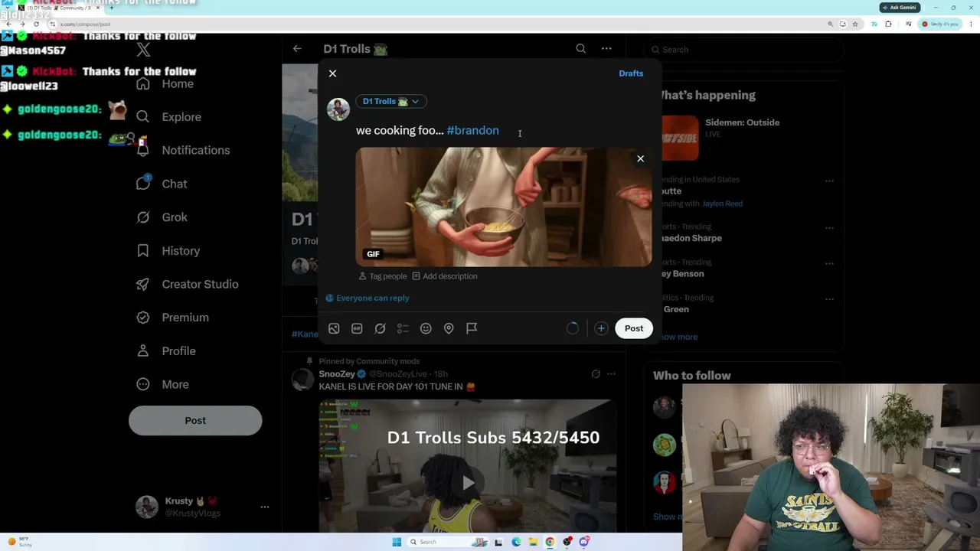Open File Explorer from the taskbar
The image size is (980, 551).
[533, 542]
